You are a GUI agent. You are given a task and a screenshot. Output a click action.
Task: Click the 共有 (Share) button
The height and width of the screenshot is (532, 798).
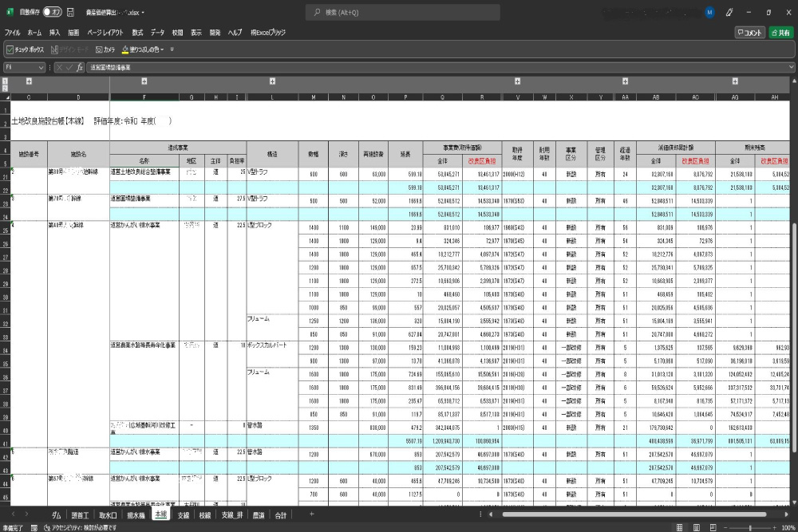pyautogui.click(x=780, y=33)
